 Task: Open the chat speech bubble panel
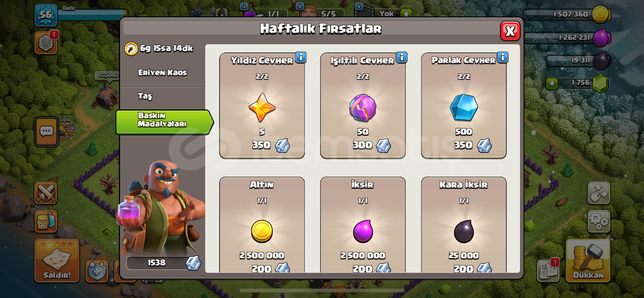point(46,132)
